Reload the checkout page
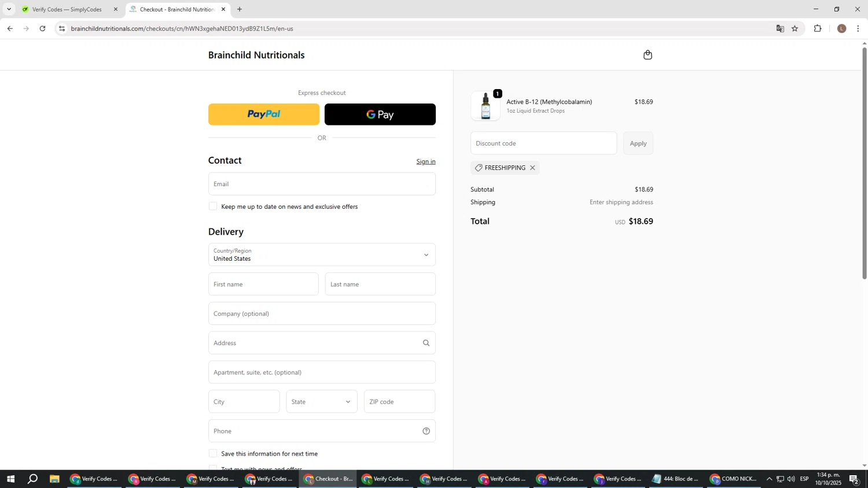868x488 pixels. 42,28
